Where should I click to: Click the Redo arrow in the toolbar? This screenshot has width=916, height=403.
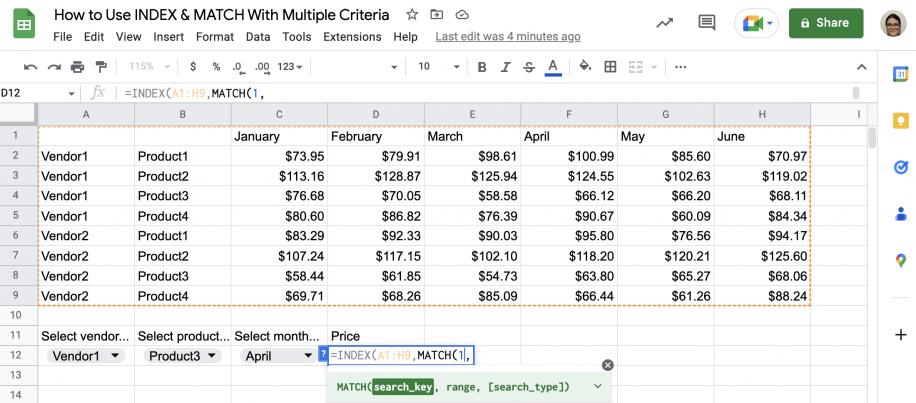tap(54, 67)
